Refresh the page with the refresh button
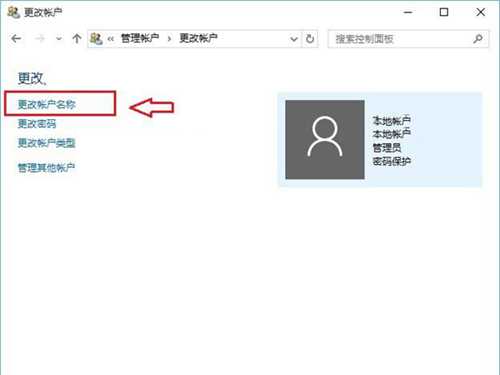 [x=310, y=39]
